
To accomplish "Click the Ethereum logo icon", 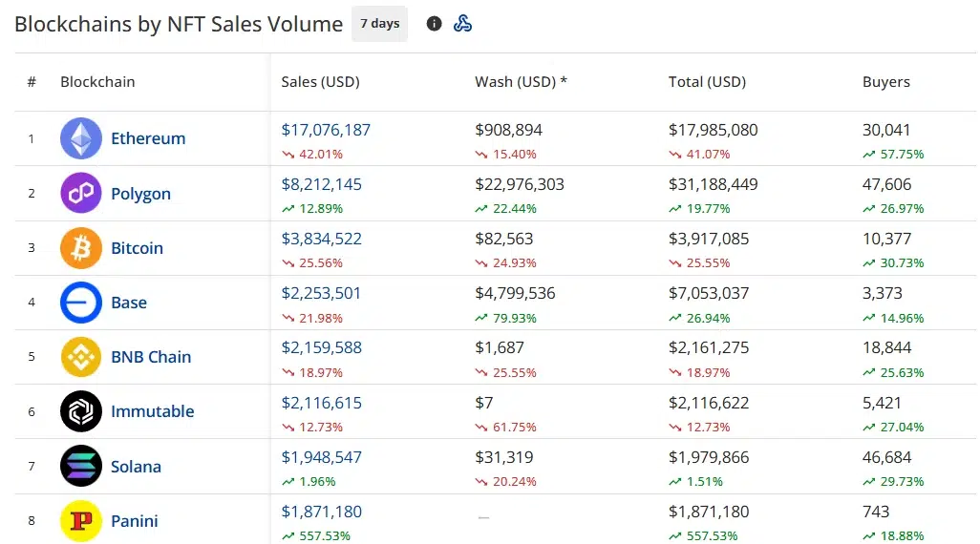I will click(81, 138).
